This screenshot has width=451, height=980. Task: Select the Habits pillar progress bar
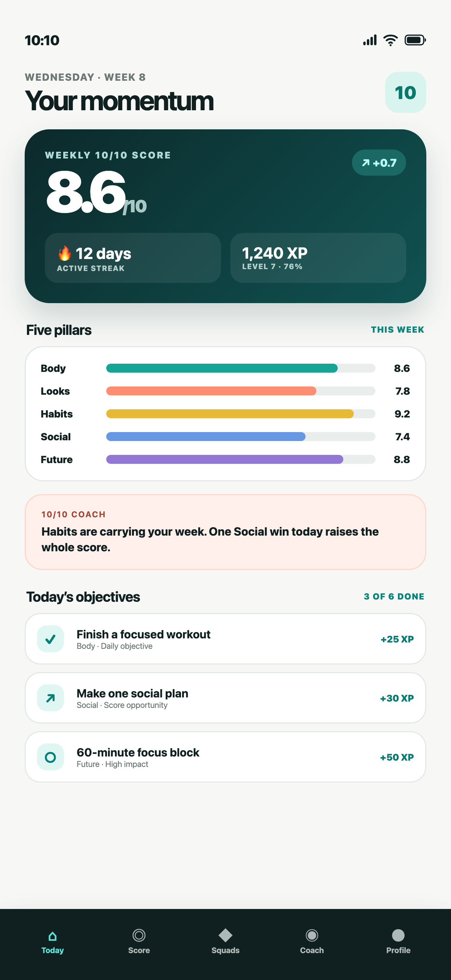[240, 414]
